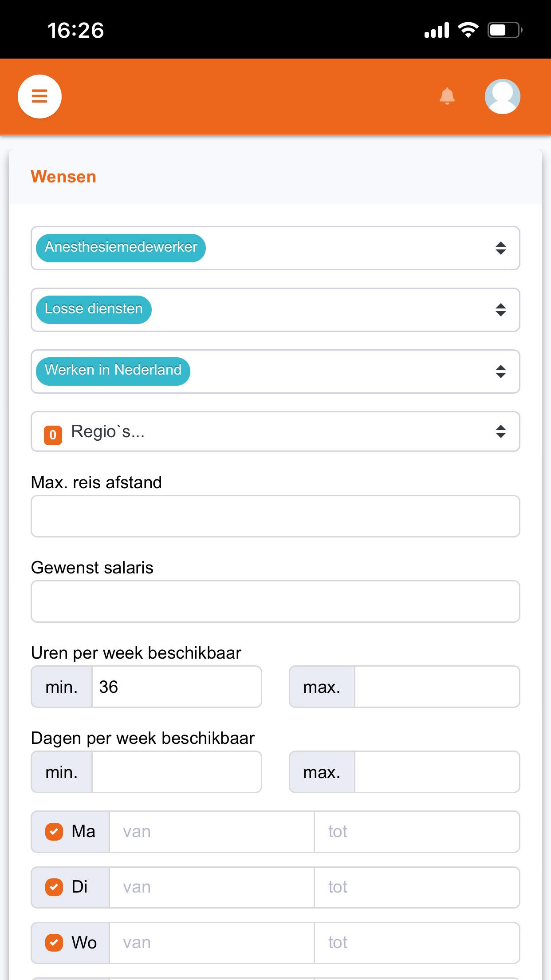Uncheck the Di day checkbox
The height and width of the screenshot is (980, 551).
click(54, 887)
